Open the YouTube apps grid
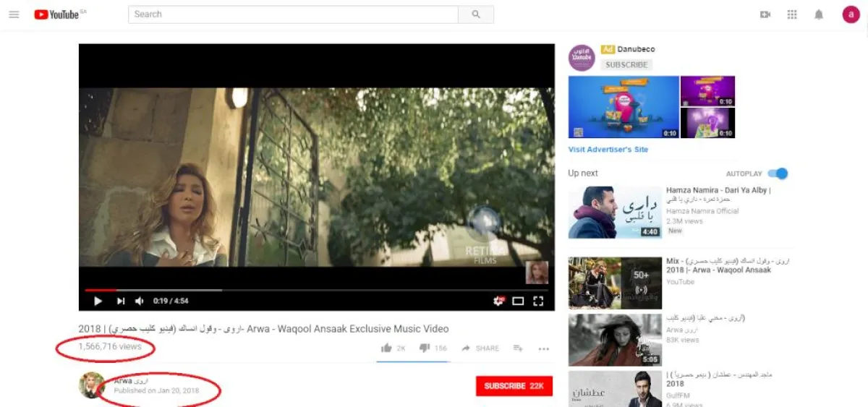This screenshot has width=868, height=407. 792,14
